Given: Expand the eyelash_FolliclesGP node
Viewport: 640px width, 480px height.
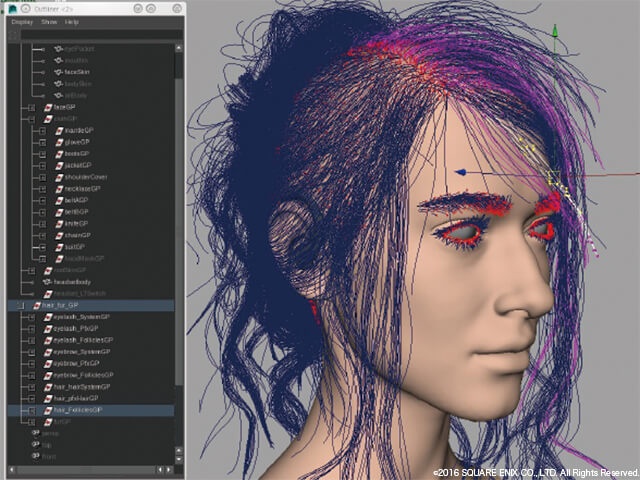Looking at the screenshot, I should click(x=31, y=340).
